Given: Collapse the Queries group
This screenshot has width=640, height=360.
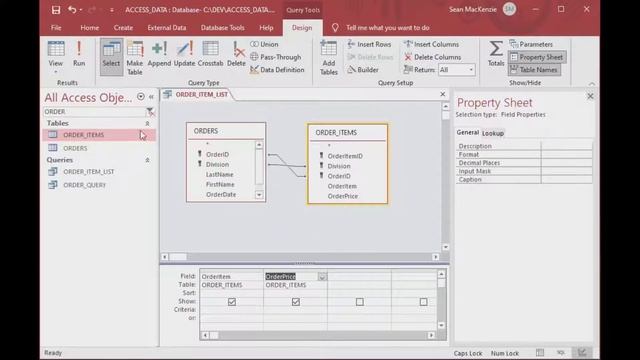Looking at the screenshot, I should click(x=147, y=160).
